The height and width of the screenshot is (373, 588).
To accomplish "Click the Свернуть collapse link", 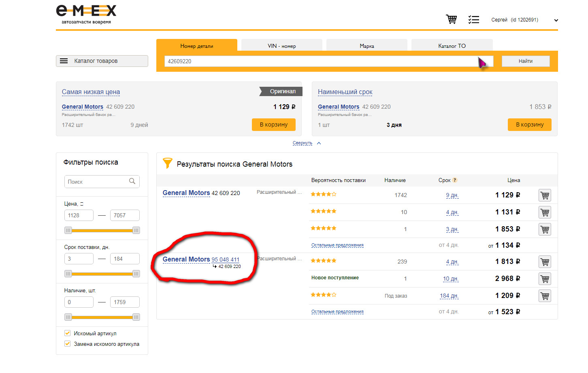I will coord(303,143).
